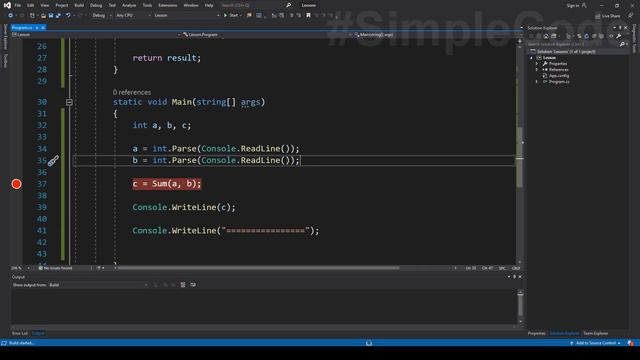Click the Save icon in toolbar
Image resolution: width=640 pixels, height=360 pixels.
pos(51,16)
